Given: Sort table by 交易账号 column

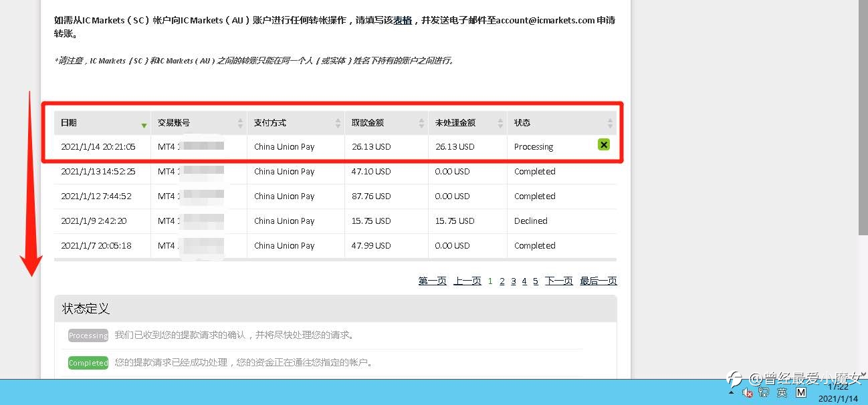Looking at the screenshot, I should [199, 123].
